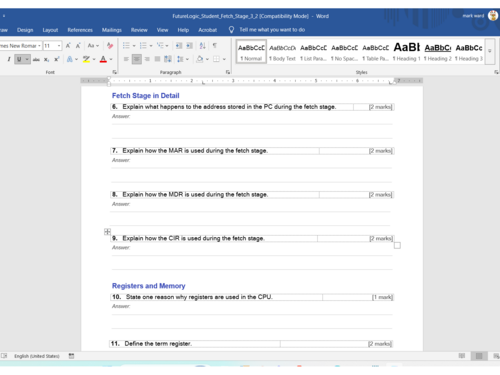Apply the Heading 1 style
500x375 pixels.
[406, 51]
